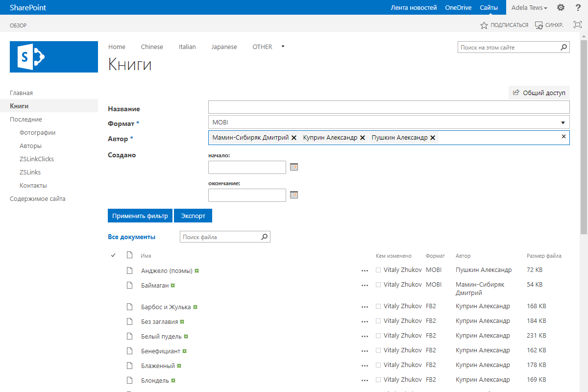Expand the OTHER navigation dropdown arrow
588x392 pixels.
coord(283,47)
